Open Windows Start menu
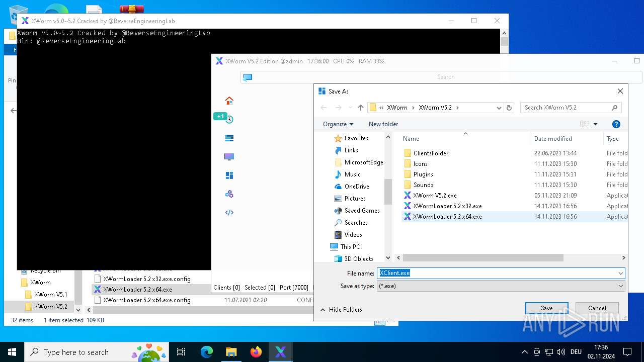 [12, 352]
